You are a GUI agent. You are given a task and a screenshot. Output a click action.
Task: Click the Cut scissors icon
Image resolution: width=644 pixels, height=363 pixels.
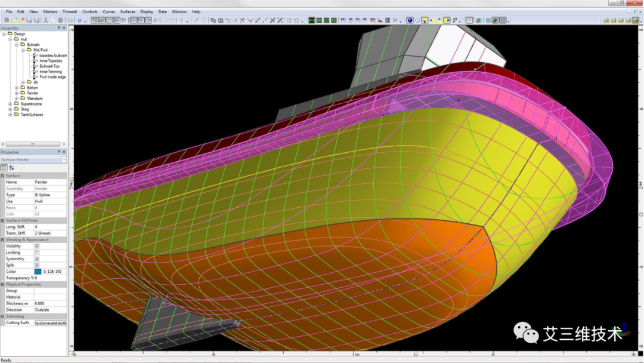(45, 20)
